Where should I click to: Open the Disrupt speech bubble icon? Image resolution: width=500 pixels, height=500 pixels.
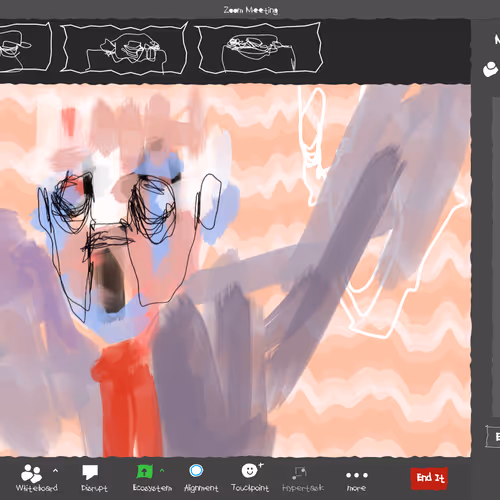pos(90,473)
